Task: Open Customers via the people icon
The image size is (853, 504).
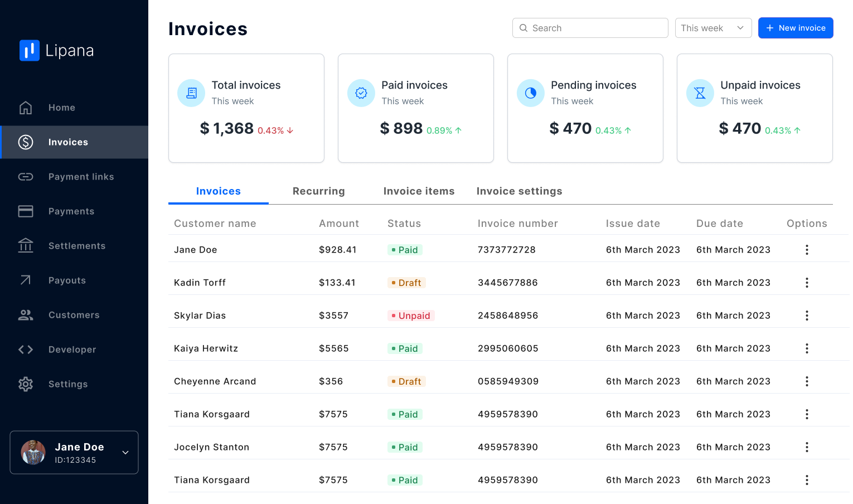Action: 26,315
